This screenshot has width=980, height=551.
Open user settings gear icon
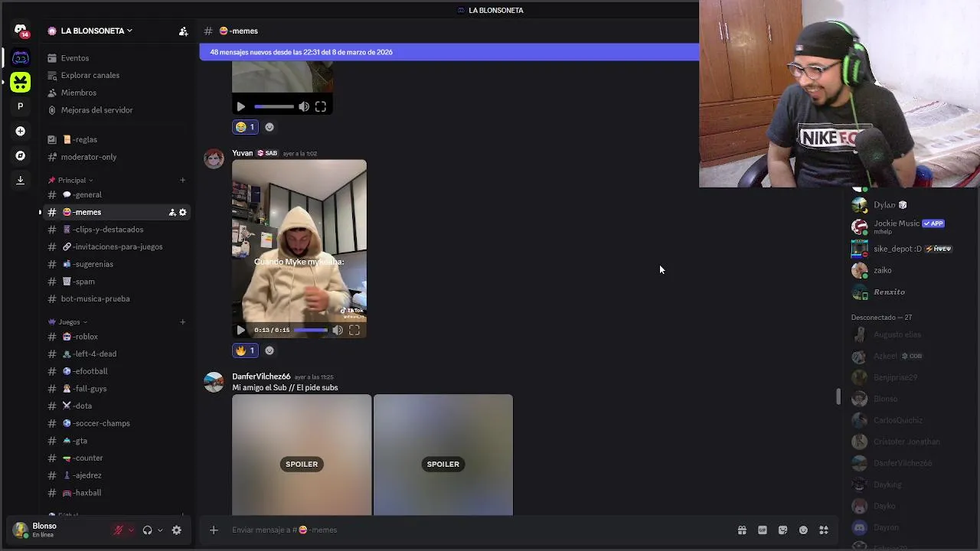(x=176, y=530)
